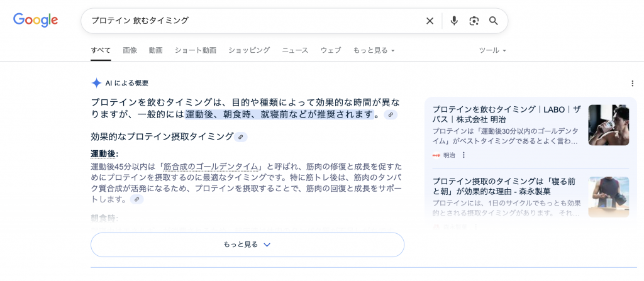Open the ウェブ tab
This screenshot has height=281, width=644.
(331, 50)
